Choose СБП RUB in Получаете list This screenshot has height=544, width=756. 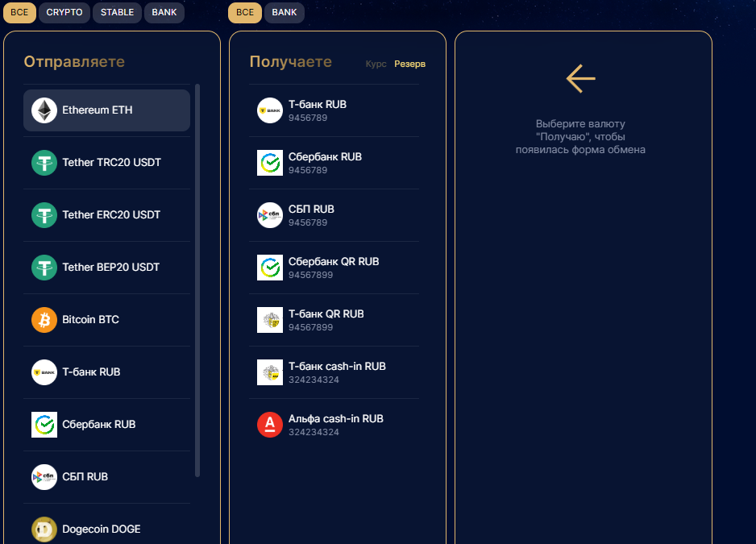pos(334,215)
